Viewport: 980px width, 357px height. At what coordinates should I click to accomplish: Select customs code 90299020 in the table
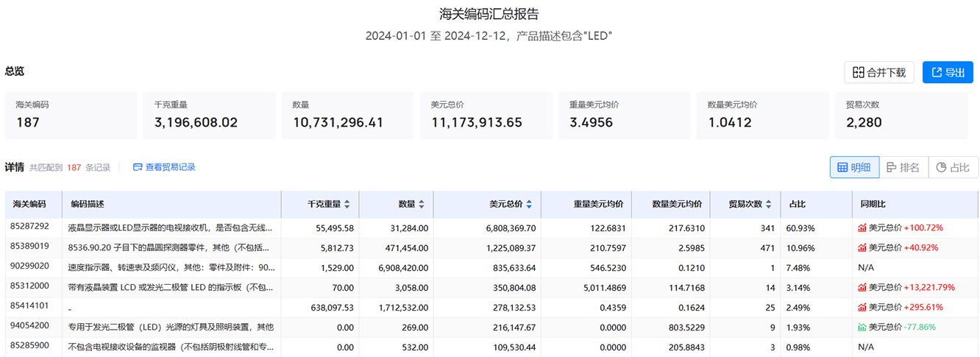(x=30, y=267)
